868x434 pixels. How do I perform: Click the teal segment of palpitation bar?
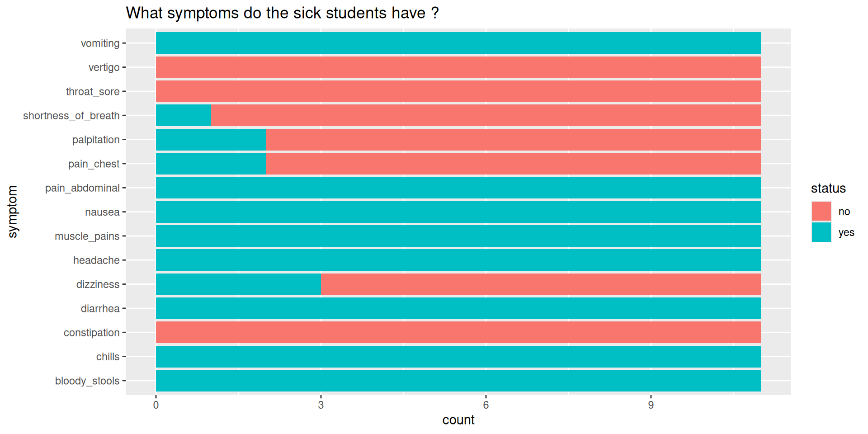coord(211,140)
